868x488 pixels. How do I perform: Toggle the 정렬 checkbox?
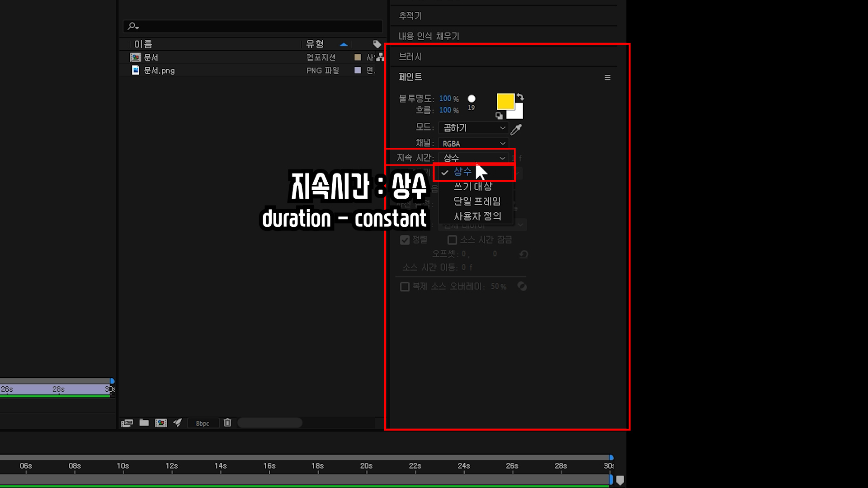405,240
